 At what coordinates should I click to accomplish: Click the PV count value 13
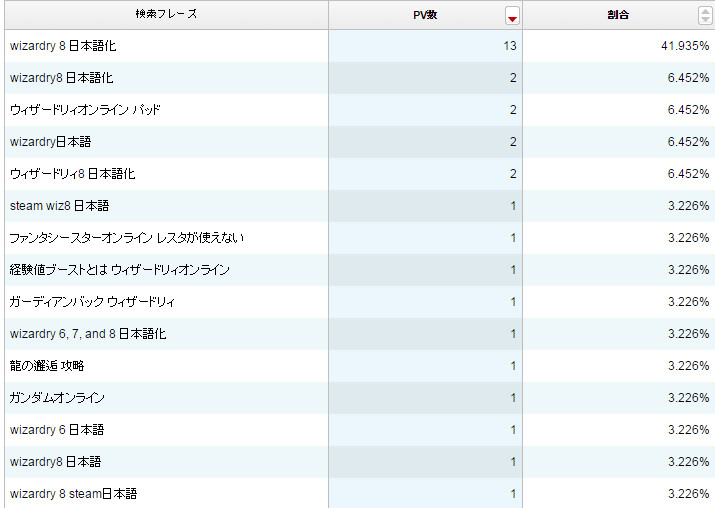tap(510, 46)
